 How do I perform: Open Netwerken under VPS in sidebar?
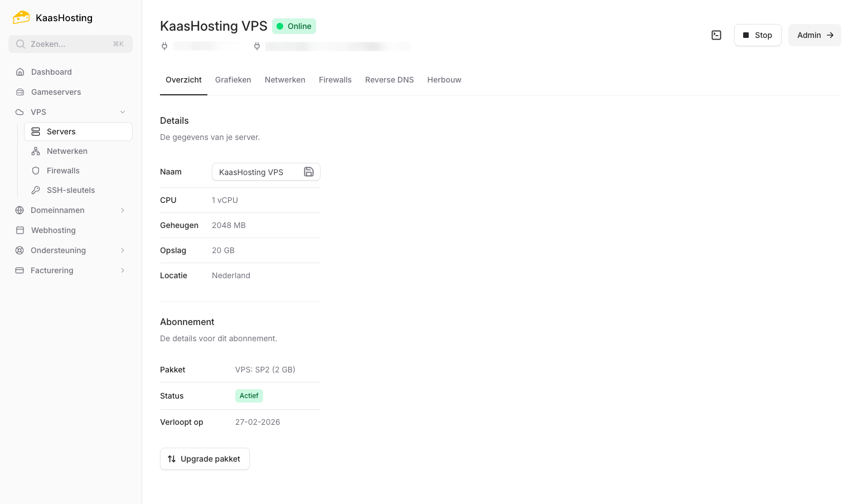(x=67, y=151)
